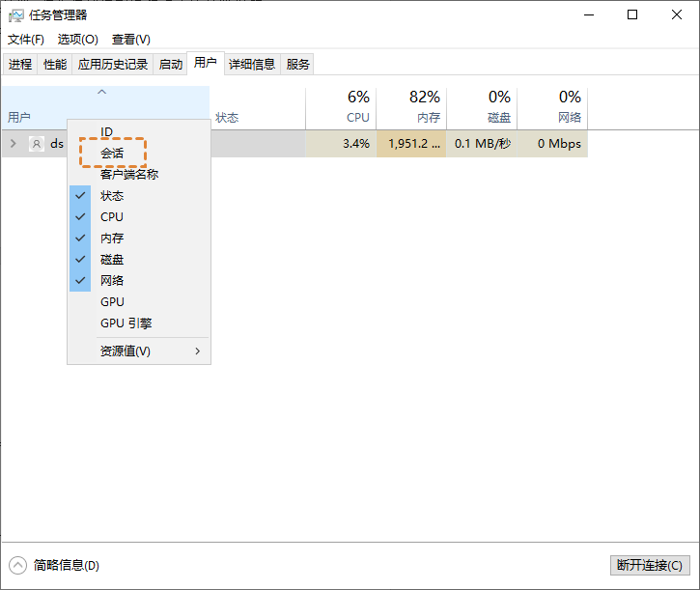Viewport: 700px width, 590px height.
Task: Open the 文件(F) menu
Action: (26, 40)
